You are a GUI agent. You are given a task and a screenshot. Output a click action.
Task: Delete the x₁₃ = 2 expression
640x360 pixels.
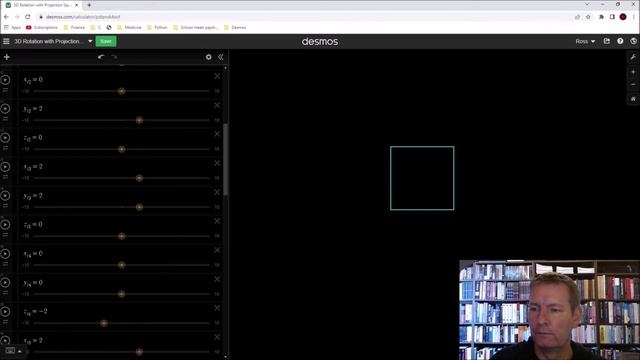coord(217,163)
